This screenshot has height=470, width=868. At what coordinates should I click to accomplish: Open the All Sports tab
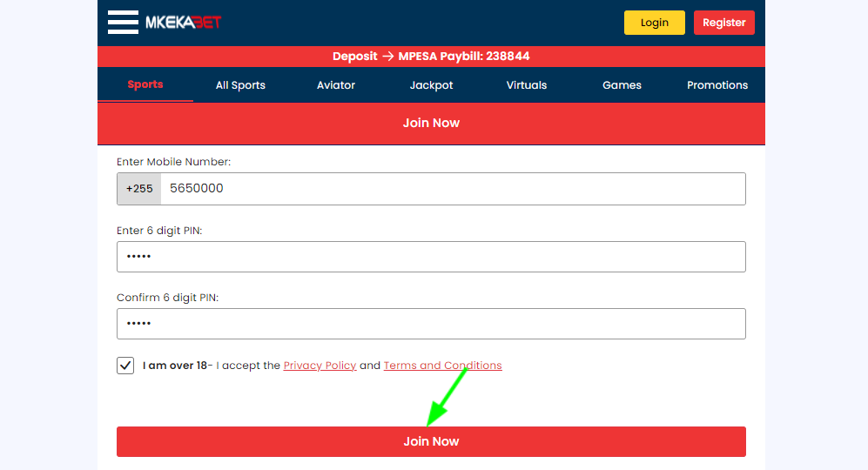pyautogui.click(x=240, y=85)
